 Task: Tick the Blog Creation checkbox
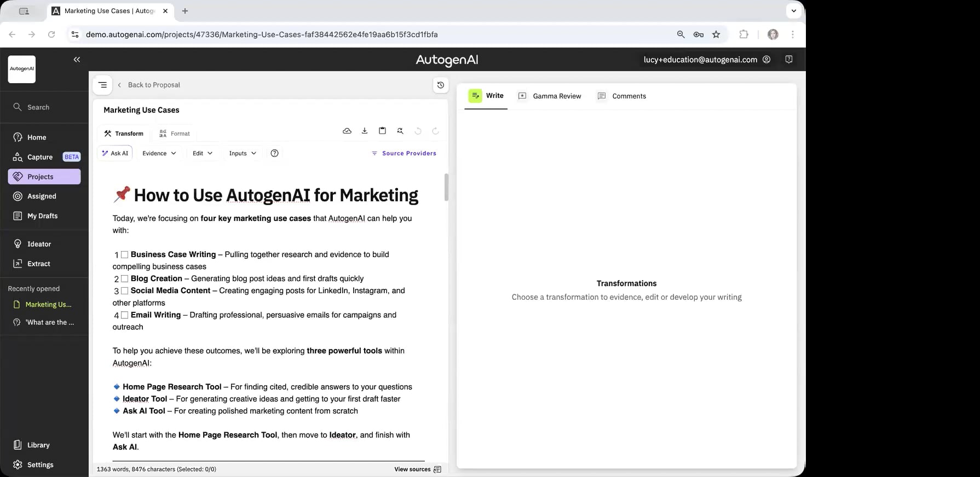click(124, 279)
